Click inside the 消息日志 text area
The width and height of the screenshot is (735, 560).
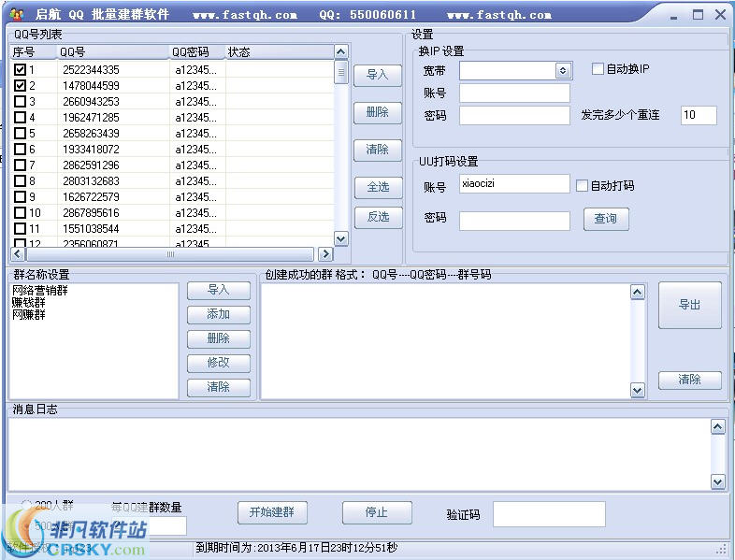point(360,454)
